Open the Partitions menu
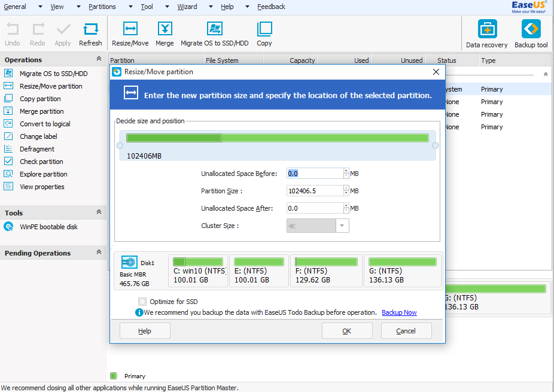554x392 pixels. pos(102,7)
